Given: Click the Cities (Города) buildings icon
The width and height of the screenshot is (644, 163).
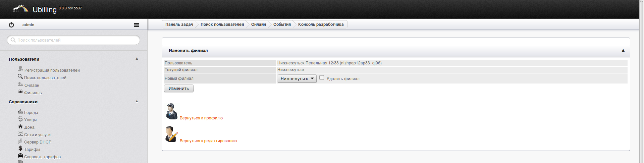Looking at the screenshot, I should click(x=20, y=112).
